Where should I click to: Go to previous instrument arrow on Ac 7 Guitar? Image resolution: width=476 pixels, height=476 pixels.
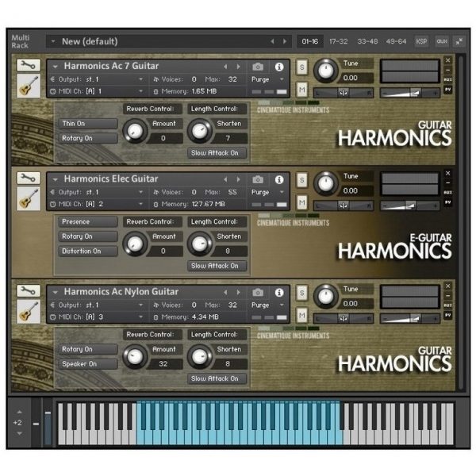[225, 67]
